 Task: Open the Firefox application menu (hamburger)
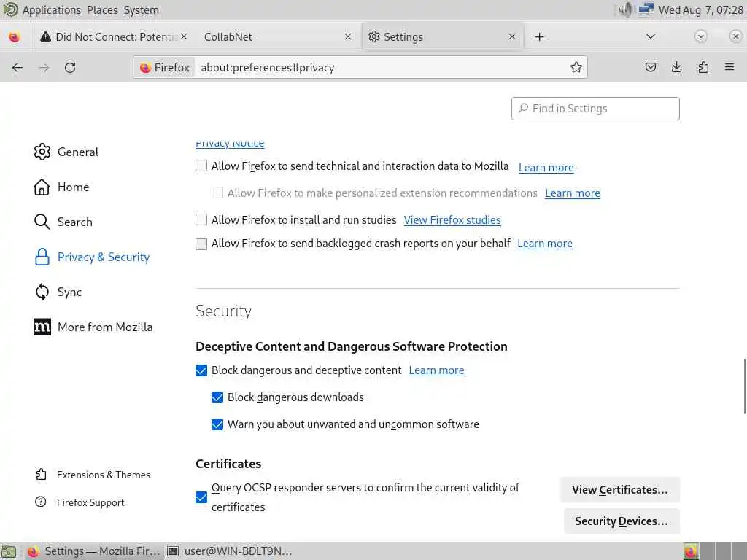[x=729, y=68]
